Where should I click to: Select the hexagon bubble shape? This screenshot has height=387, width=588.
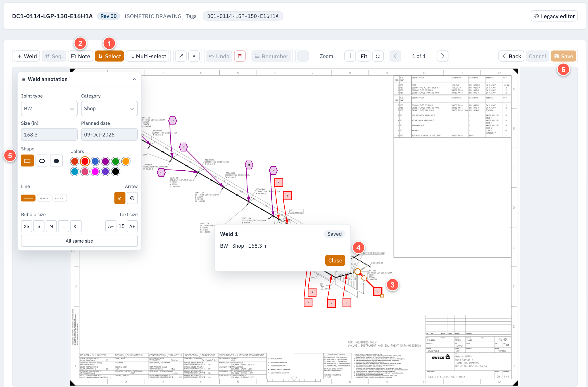tap(56, 161)
